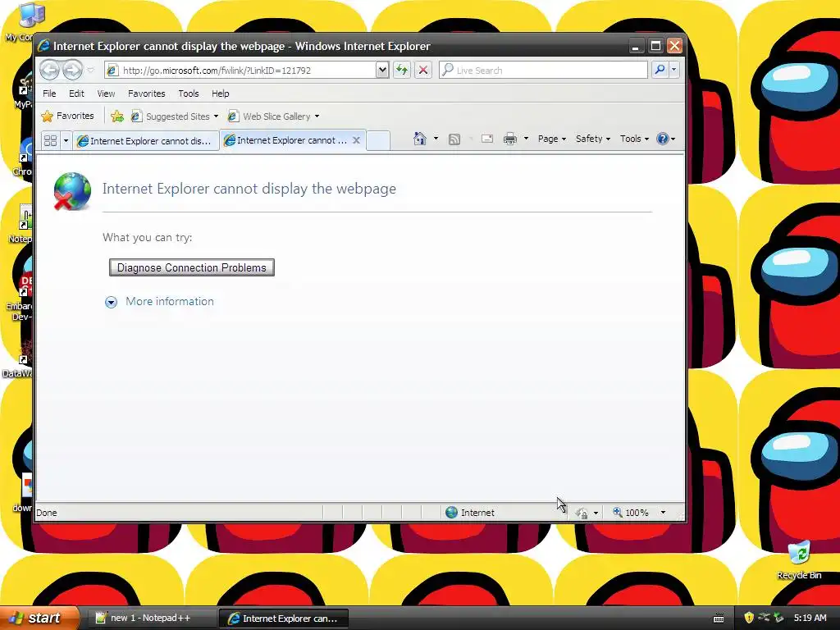
Task: Open the Windows Start menu
Action: pyautogui.click(x=39, y=618)
